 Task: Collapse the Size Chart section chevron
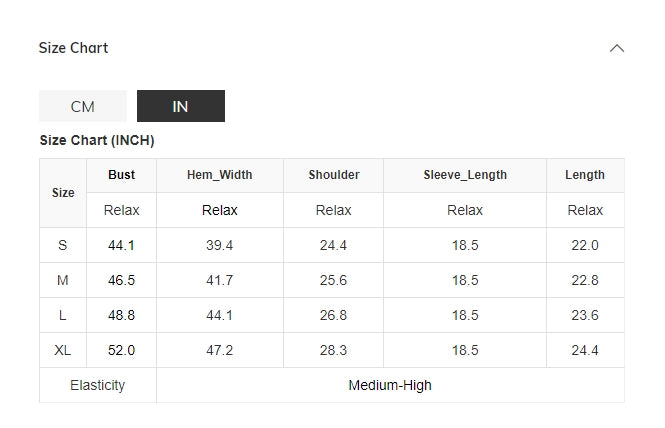click(617, 48)
